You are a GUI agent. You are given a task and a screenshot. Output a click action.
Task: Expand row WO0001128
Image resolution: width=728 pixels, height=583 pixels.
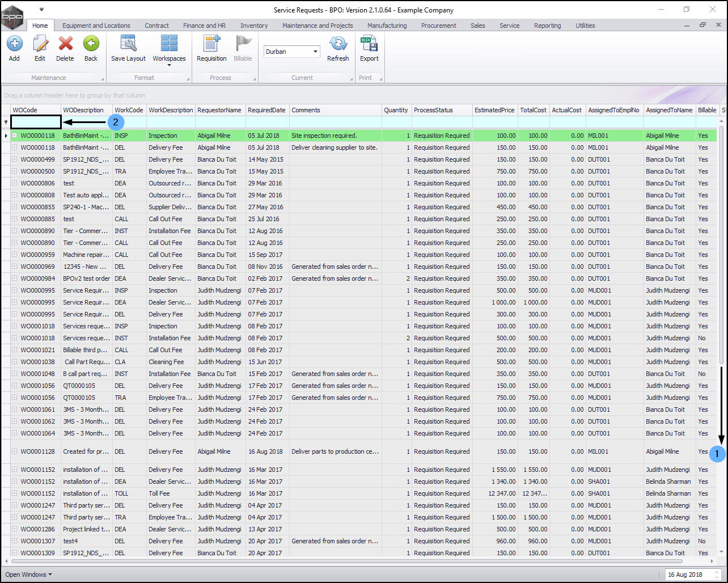[x=15, y=451]
